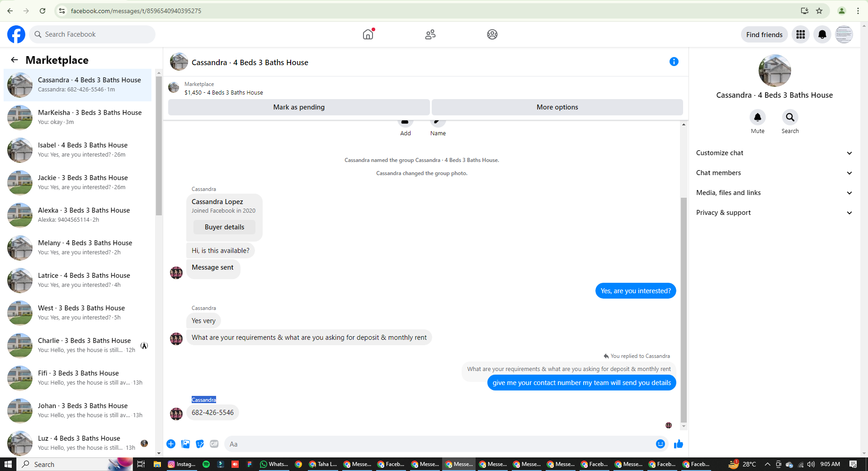Open the $1,450 4 Beds 3 Baths listing
Viewport: 868px width, 471px height.
point(224,88)
